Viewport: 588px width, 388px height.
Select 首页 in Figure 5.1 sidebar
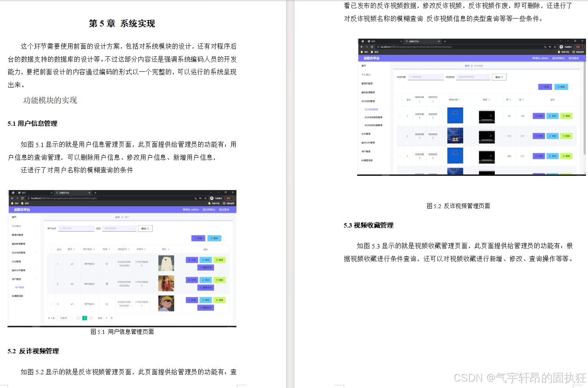(x=14, y=217)
